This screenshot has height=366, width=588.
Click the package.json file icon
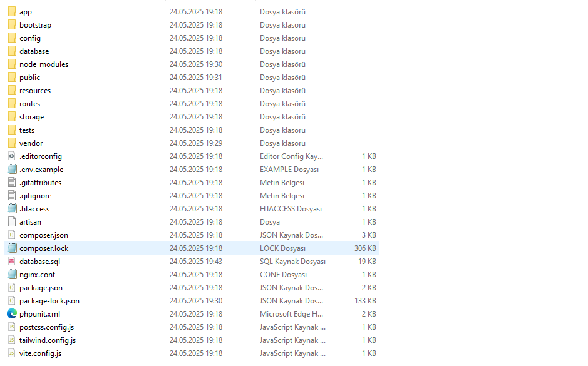point(12,288)
